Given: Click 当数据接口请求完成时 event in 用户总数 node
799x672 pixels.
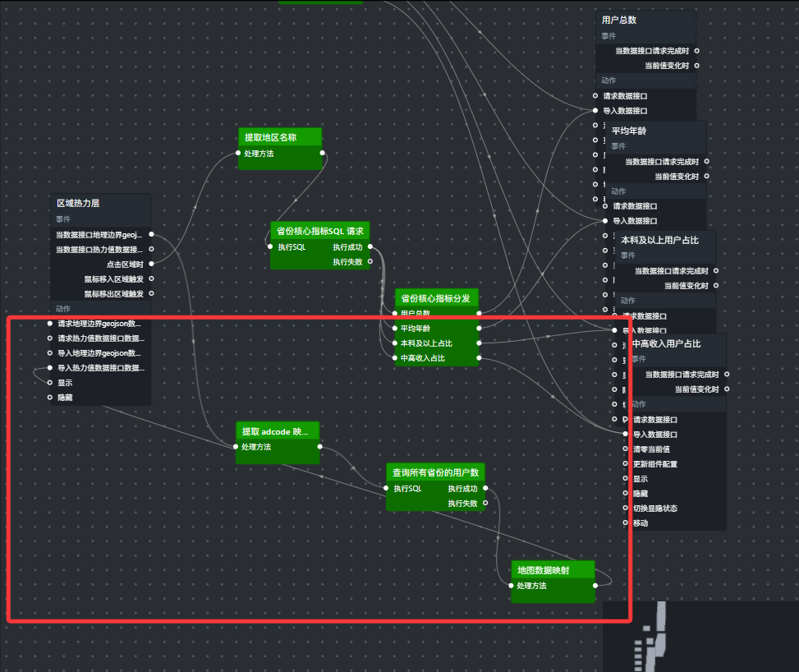Looking at the screenshot, I should pos(652,51).
